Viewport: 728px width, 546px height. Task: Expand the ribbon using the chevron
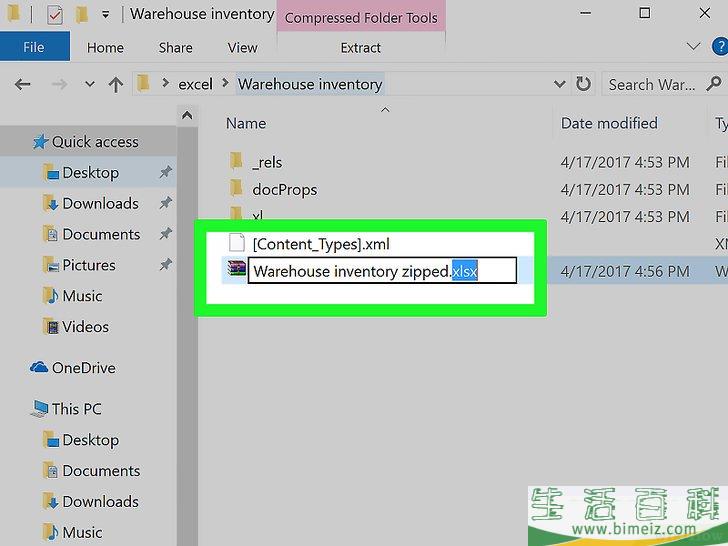[693, 47]
